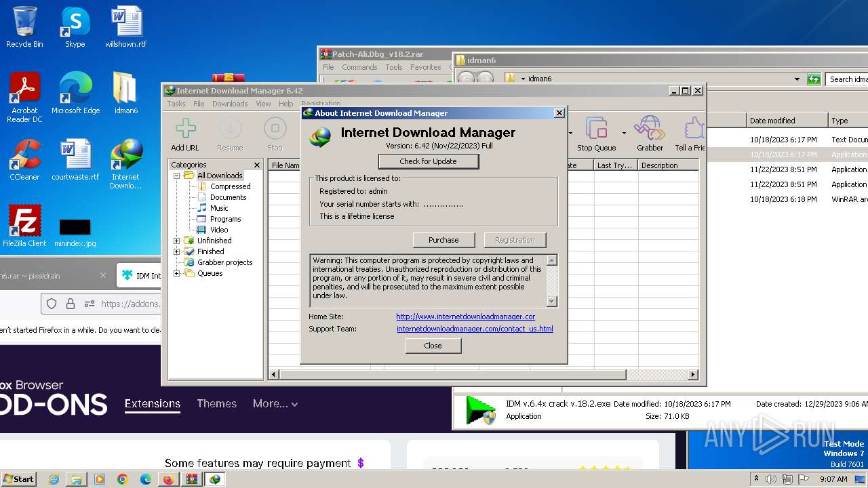Click the Add URL toolbar icon
This screenshot has width=868, height=488.
pos(185,134)
